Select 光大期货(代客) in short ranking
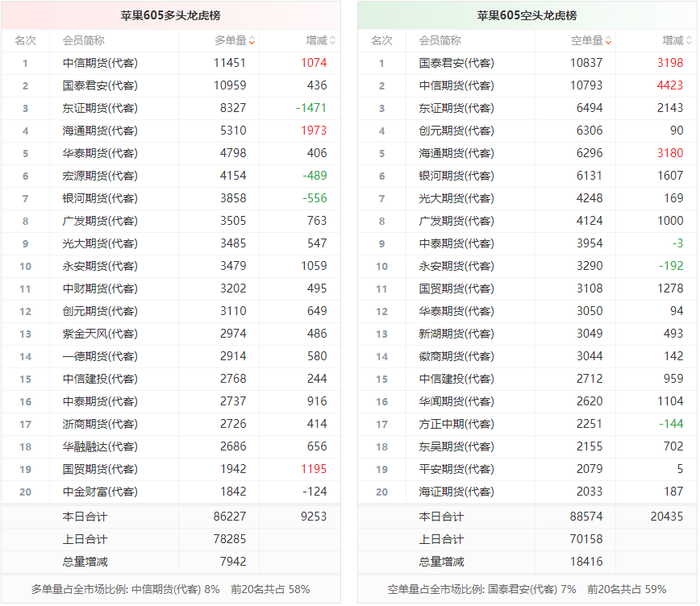 456,198
